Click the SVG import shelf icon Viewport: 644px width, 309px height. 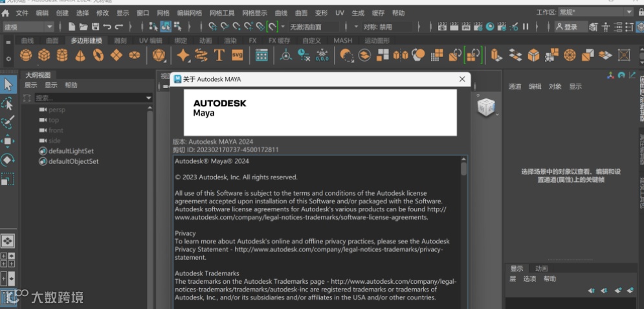coord(238,54)
